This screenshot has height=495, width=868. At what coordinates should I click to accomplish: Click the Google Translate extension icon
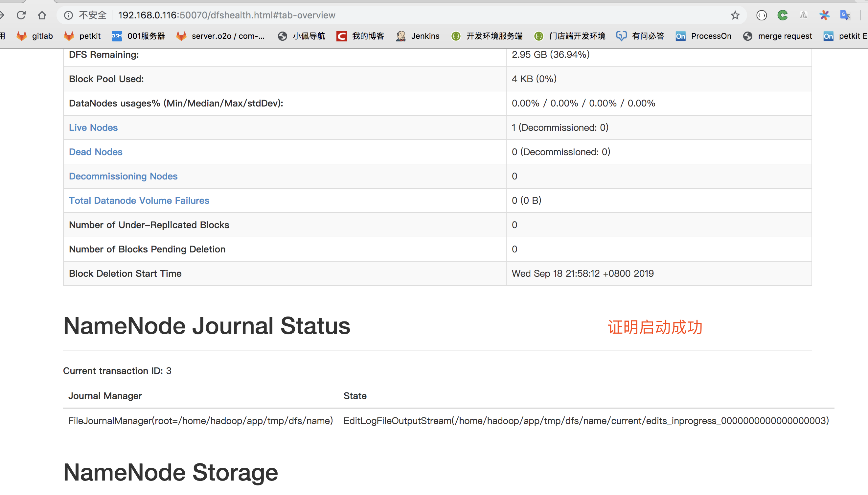pos(845,15)
